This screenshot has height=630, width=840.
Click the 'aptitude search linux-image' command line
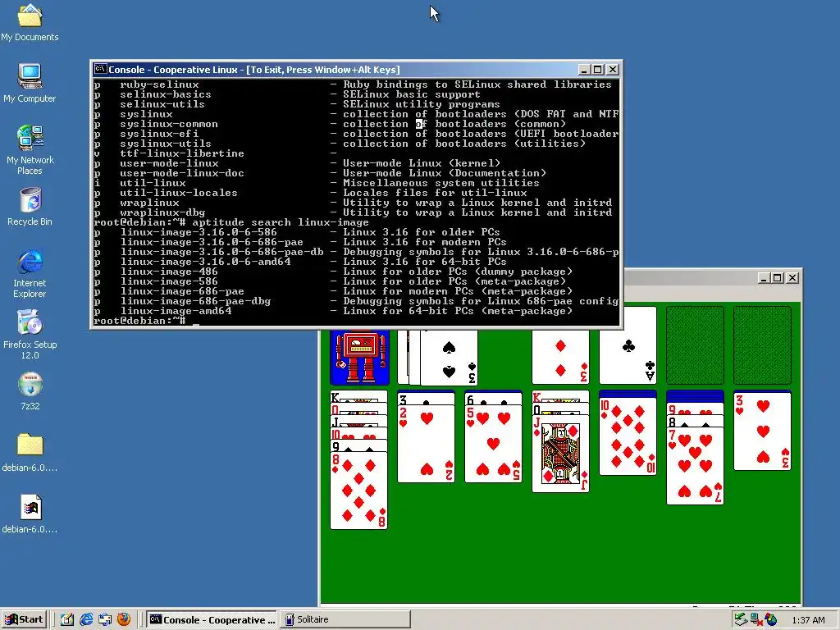(x=231, y=222)
